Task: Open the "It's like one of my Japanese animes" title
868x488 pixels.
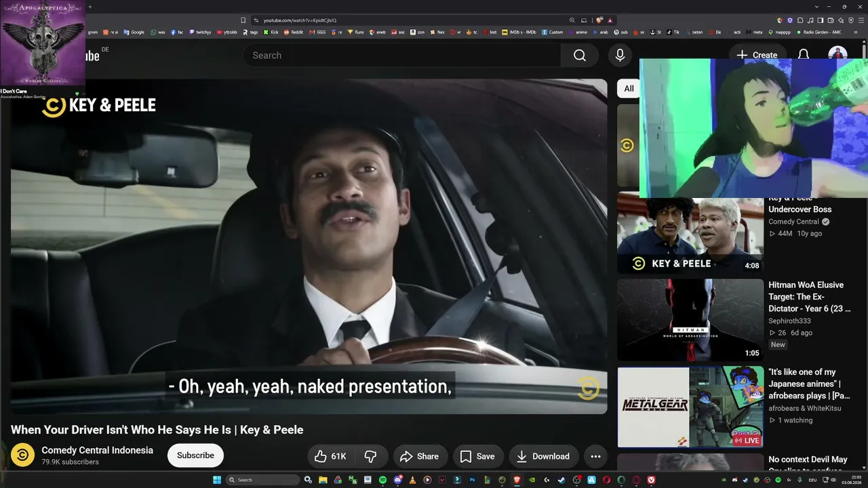Action: coord(810,384)
